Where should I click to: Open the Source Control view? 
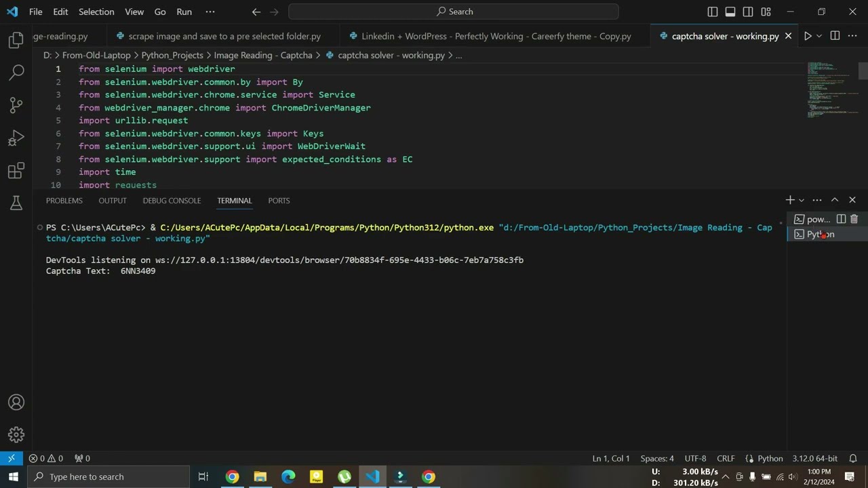[16, 105]
